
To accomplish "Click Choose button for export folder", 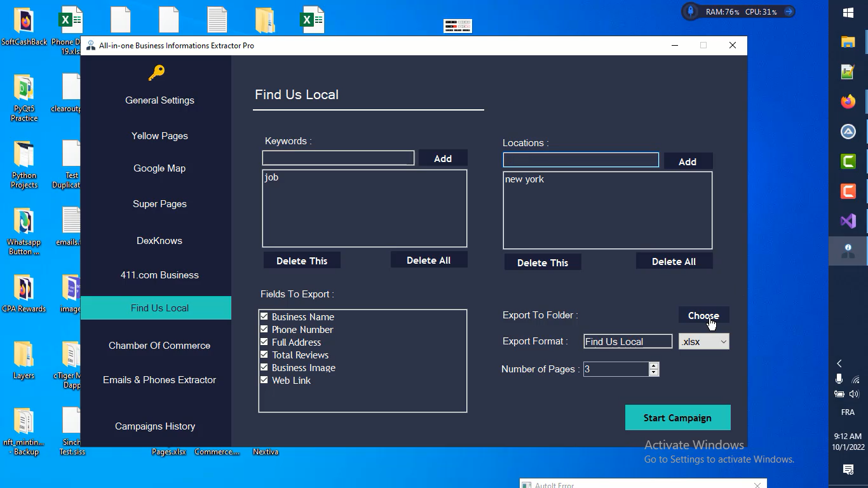I will [703, 315].
